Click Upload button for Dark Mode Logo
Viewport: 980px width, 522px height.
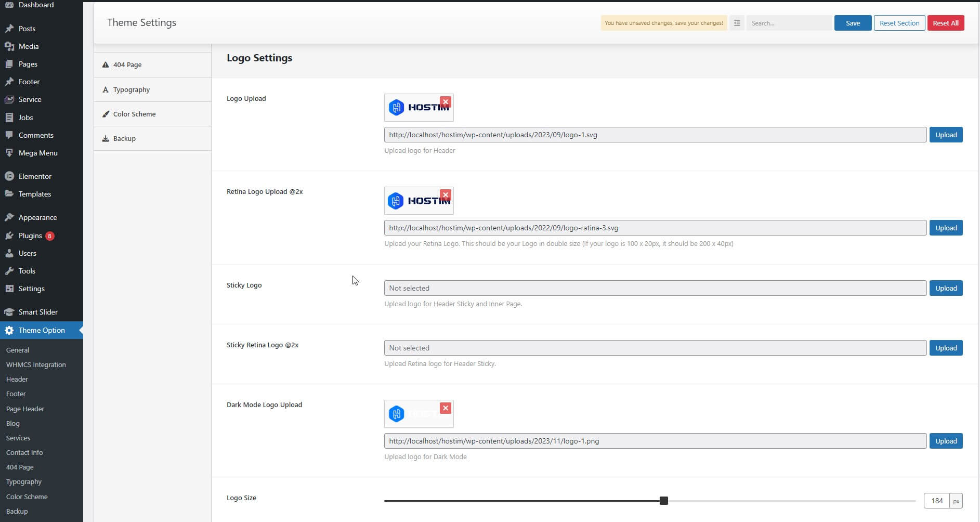point(946,441)
